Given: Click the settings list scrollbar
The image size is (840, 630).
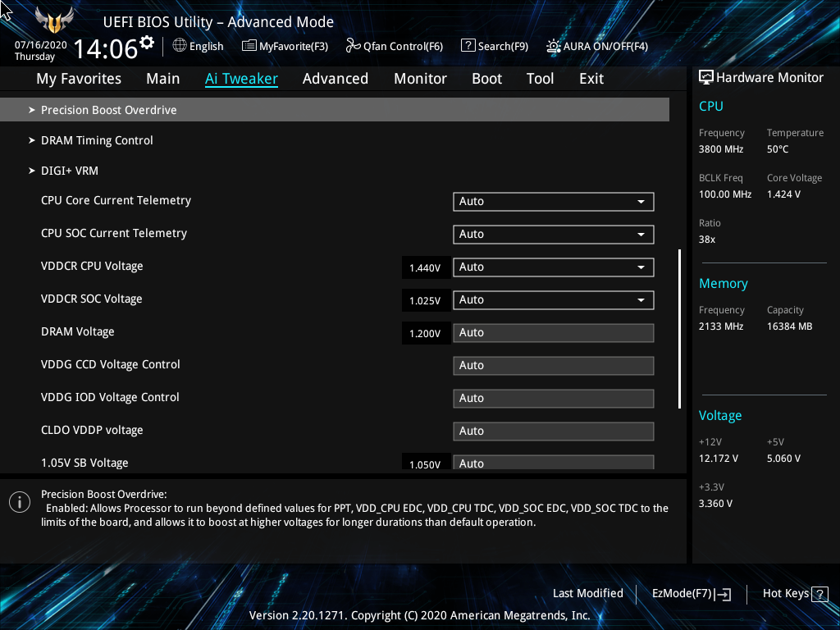Looking at the screenshot, I should pos(679,329).
